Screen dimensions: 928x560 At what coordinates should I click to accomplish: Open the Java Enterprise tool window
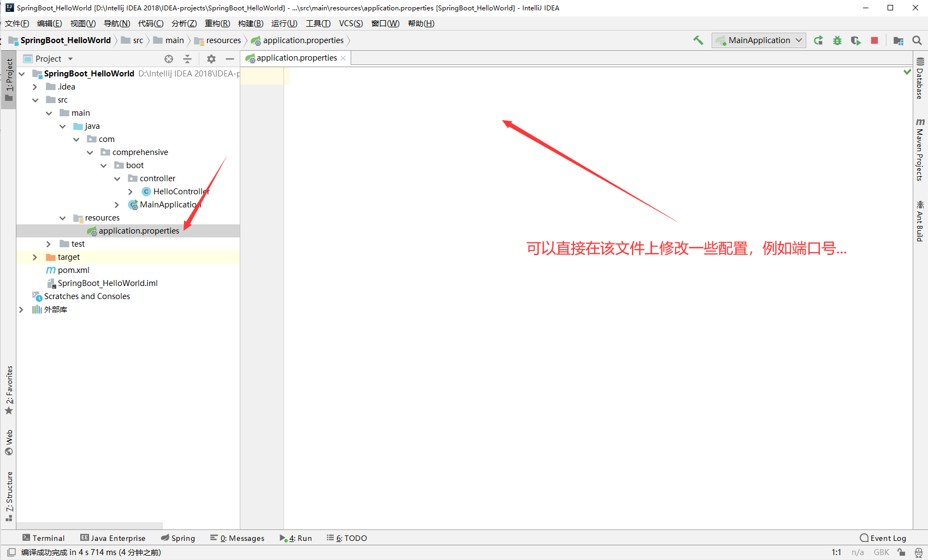(x=113, y=538)
